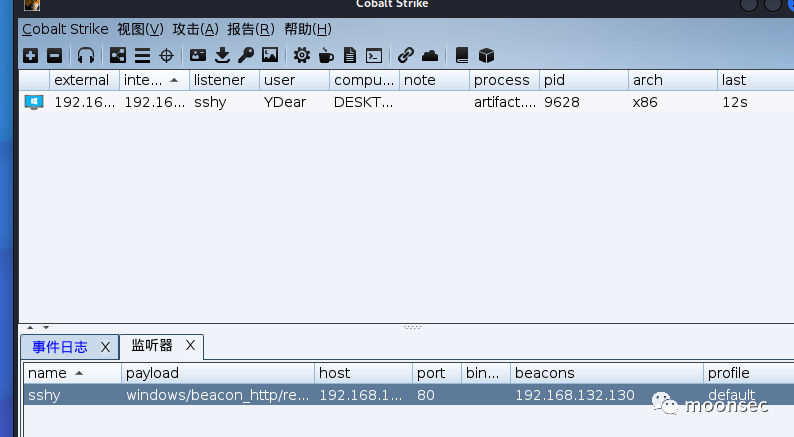The width and height of the screenshot is (794, 437).
Task: Click the terminal scripted web delivery icon
Action: 374,55
